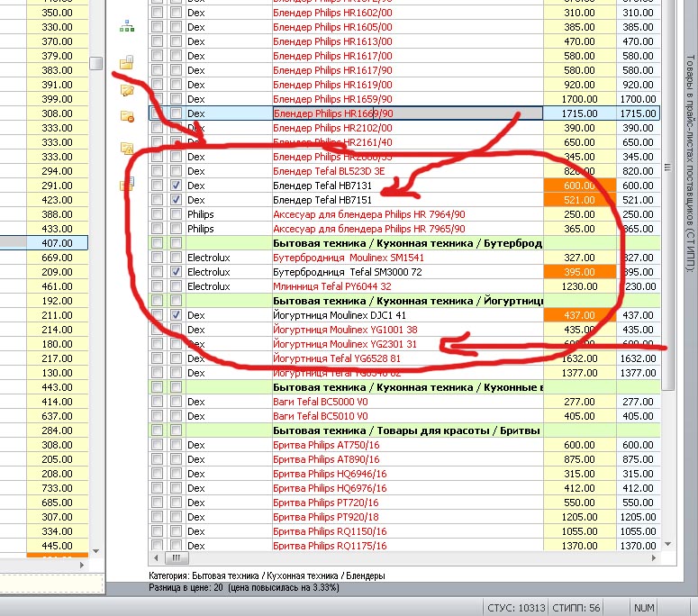Image resolution: width=698 pixels, height=616 pixels.
Task: Click down arrow of left price list scrollbar
Action: (95, 551)
